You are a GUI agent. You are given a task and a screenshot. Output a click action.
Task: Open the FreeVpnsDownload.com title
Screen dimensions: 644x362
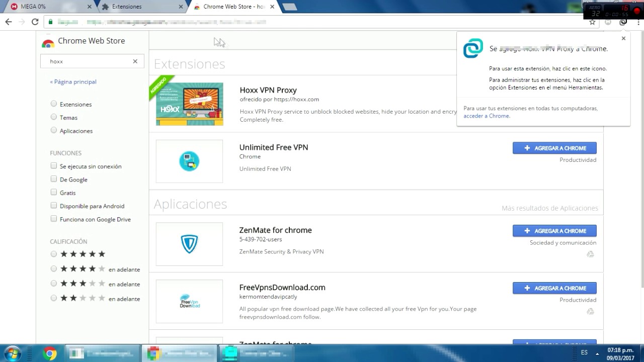coord(282,287)
